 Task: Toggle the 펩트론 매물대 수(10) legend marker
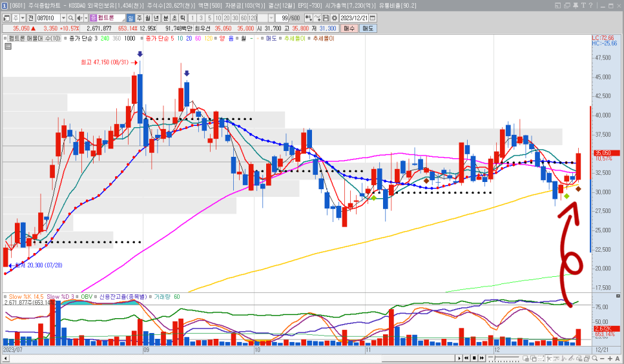(x=5, y=39)
